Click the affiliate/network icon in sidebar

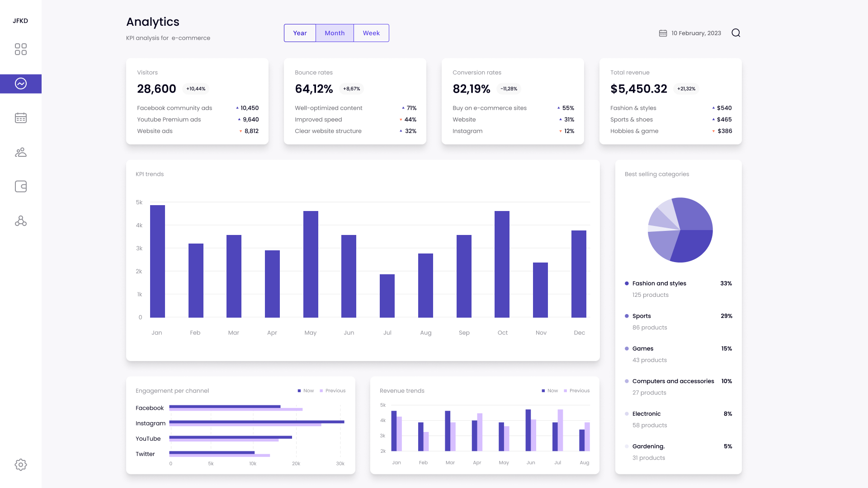[x=21, y=221]
